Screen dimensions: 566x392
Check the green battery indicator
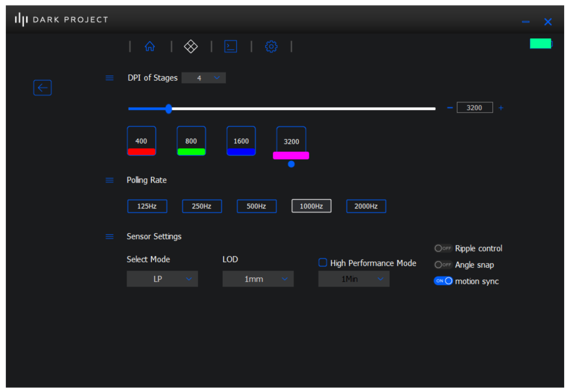(x=541, y=43)
